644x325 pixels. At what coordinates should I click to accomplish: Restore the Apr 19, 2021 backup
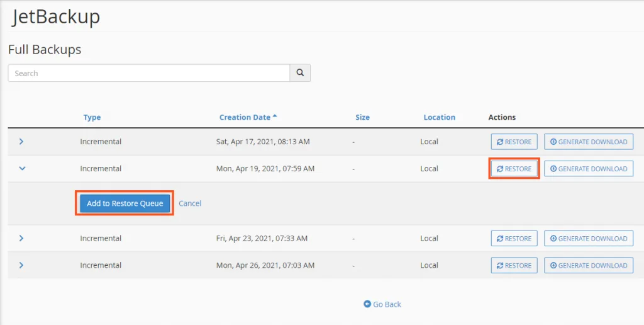coord(514,169)
